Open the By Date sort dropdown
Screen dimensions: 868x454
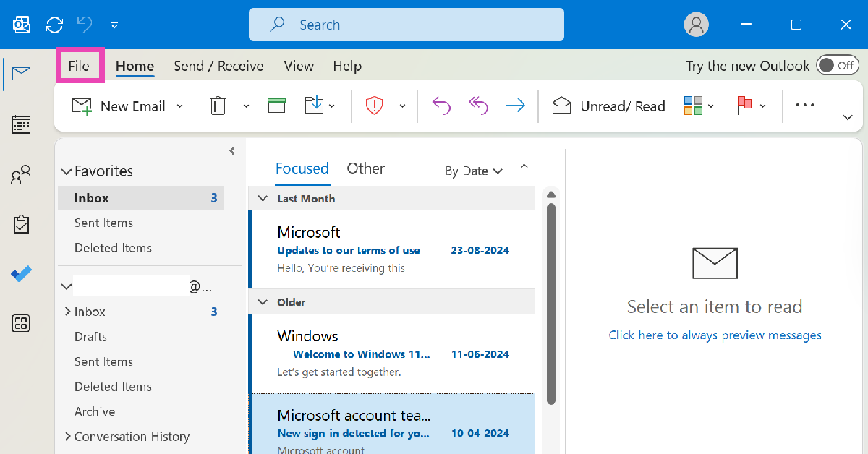[474, 171]
